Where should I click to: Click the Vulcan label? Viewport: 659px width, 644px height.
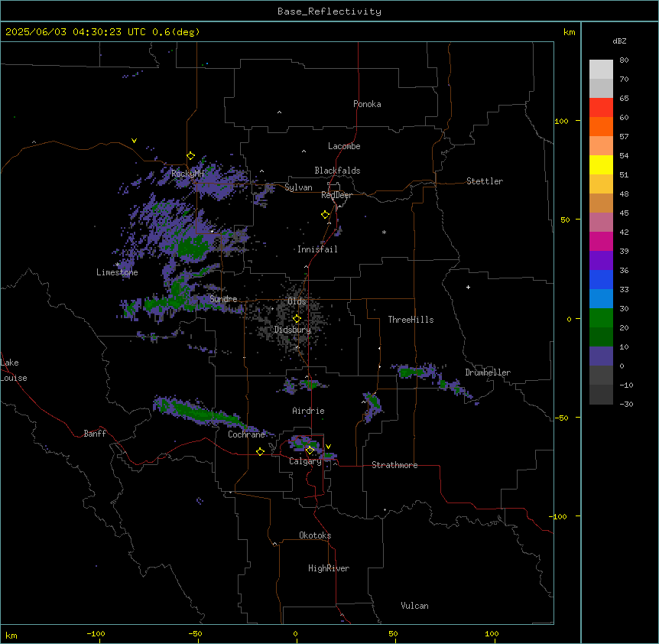[x=414, y=606]
